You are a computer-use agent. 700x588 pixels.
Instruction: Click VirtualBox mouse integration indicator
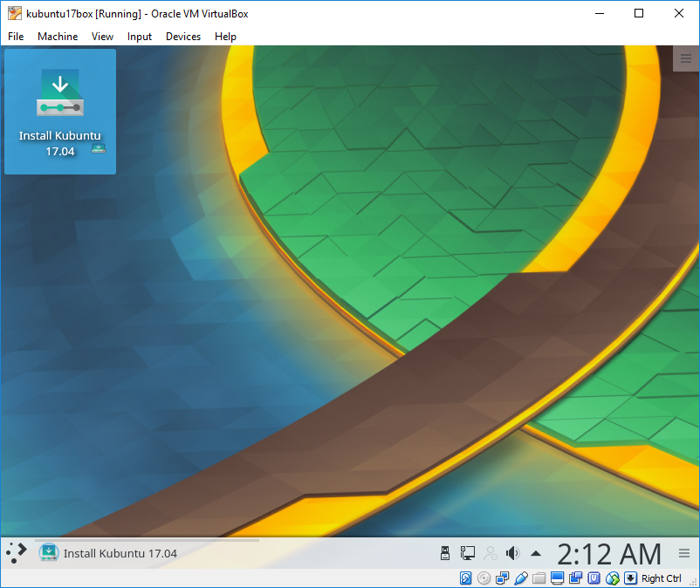[613, 578]
